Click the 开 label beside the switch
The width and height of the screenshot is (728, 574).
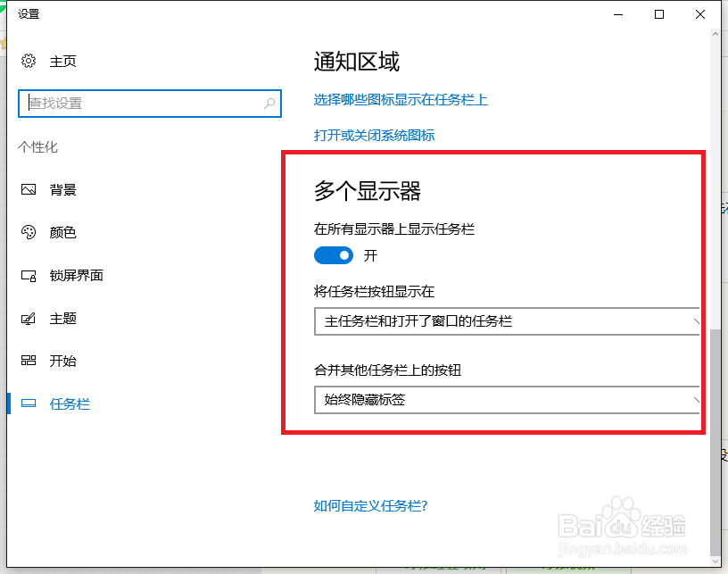pos(370,255)
